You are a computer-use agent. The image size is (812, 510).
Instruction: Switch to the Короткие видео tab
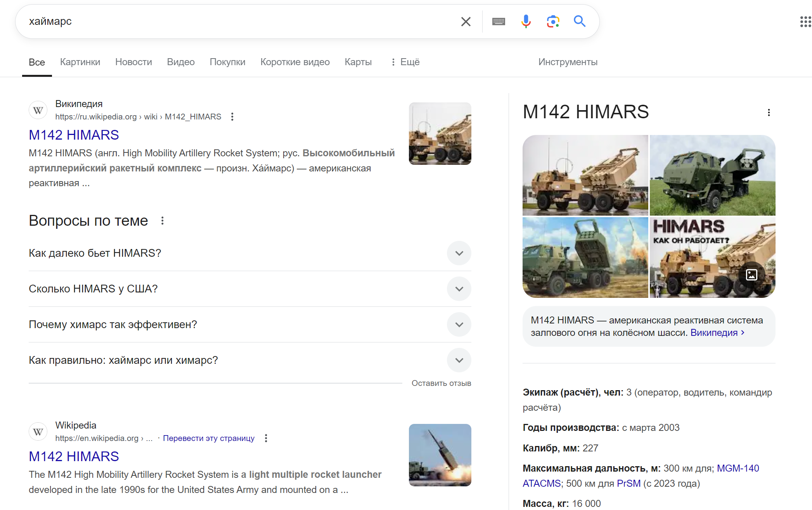(x=295, y=62)
